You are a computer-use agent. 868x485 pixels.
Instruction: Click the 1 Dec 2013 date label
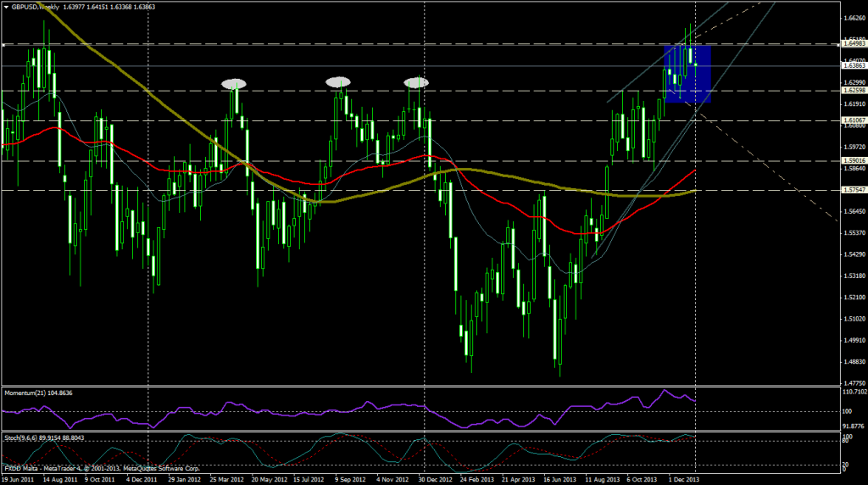[x=684, y=479]
